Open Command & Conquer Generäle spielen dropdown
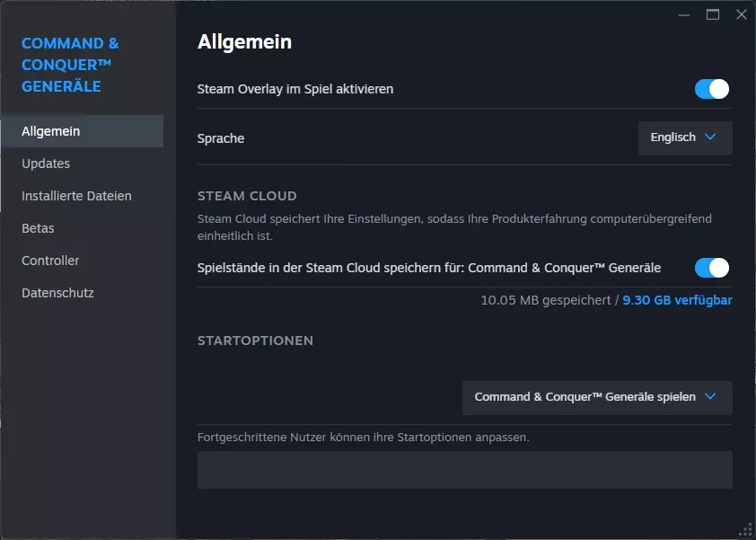This screenshot has height=540, width=756. (x=597, y=398)
